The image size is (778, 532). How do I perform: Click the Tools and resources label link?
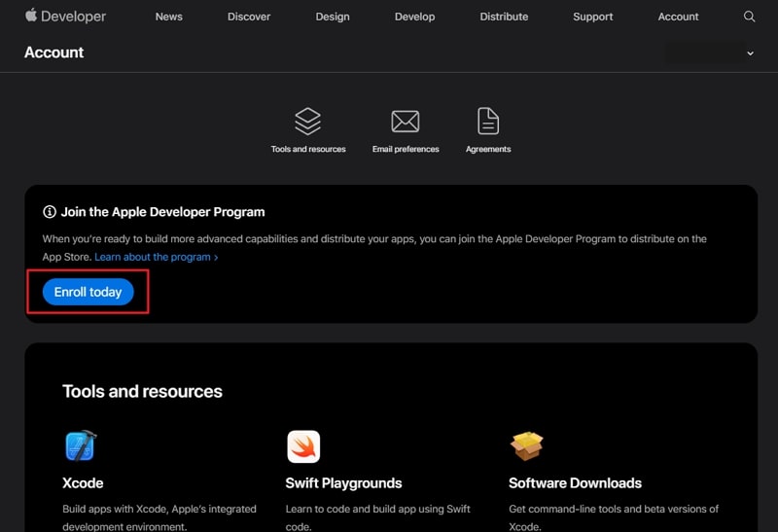[308, 149]
